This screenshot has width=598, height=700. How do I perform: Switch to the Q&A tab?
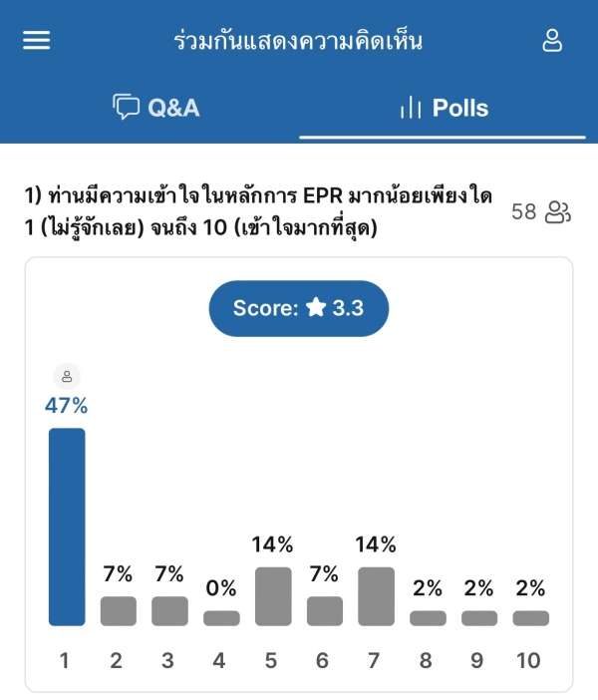click(155, 107)
